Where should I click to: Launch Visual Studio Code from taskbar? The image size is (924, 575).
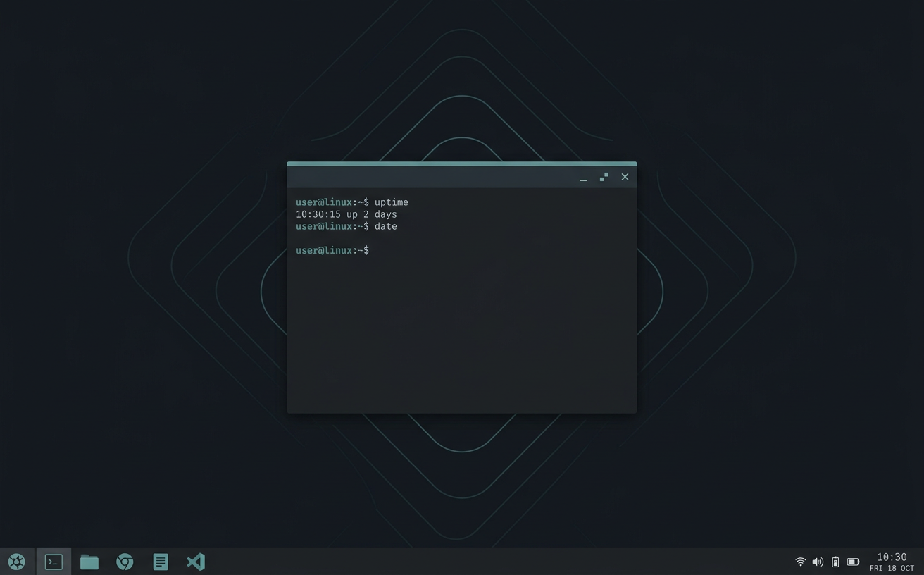(196, 562)
